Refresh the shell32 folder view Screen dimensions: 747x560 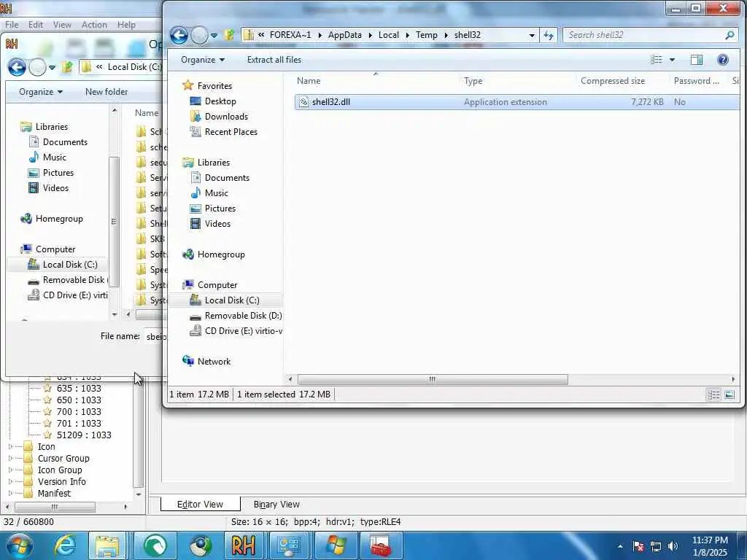pos(549,35)
